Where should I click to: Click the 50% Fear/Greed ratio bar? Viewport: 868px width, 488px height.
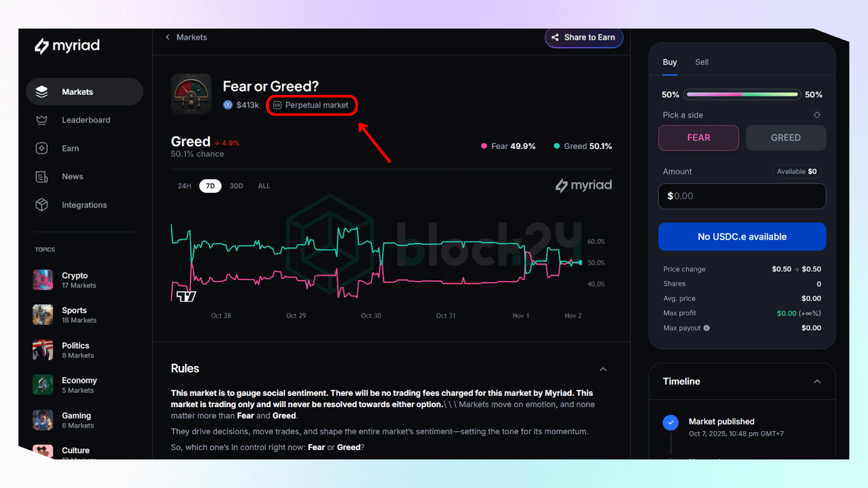pos(742,94)
